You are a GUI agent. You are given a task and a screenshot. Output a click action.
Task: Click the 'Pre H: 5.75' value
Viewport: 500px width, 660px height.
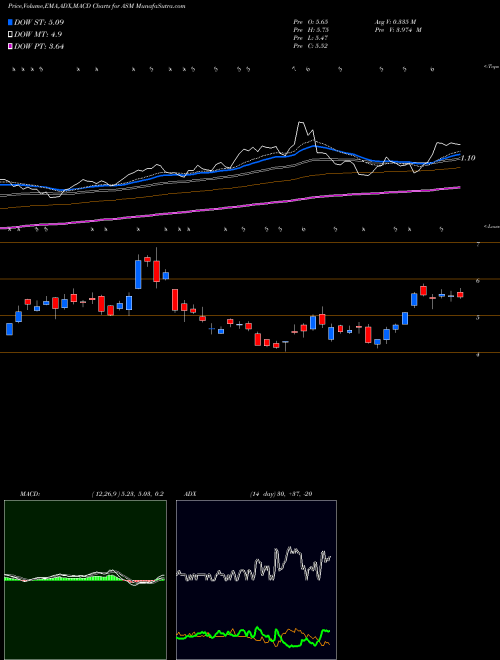click(x=311, y=30)
